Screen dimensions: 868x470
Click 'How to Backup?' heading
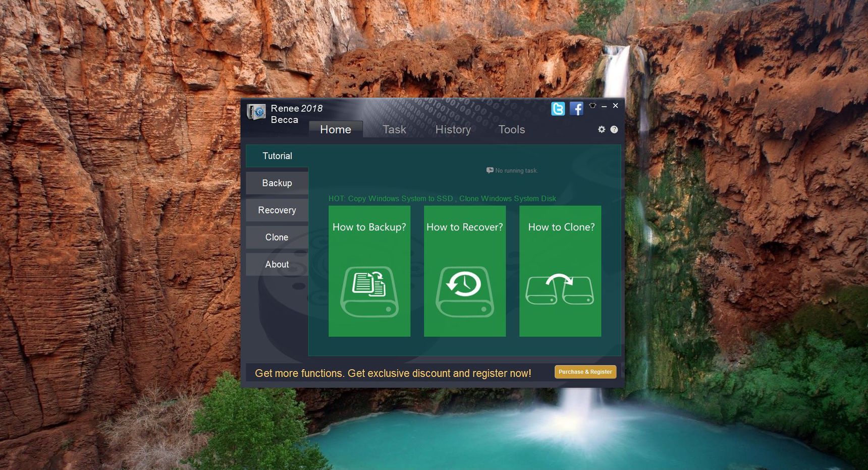[x=369, y=227]
